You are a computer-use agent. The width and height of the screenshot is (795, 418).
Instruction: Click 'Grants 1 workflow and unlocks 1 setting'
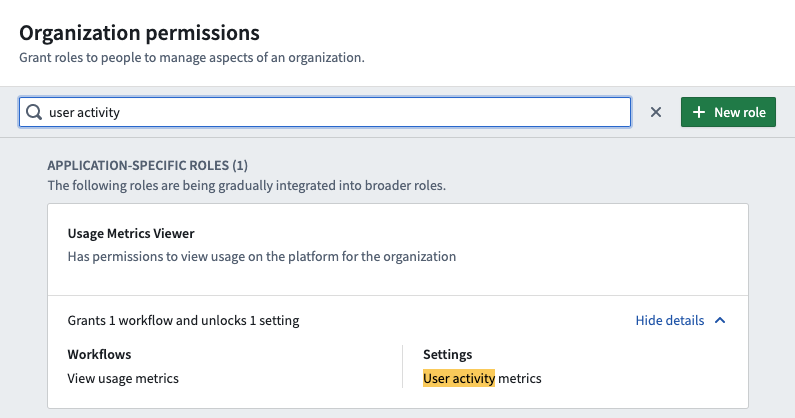tap(184, 320)
